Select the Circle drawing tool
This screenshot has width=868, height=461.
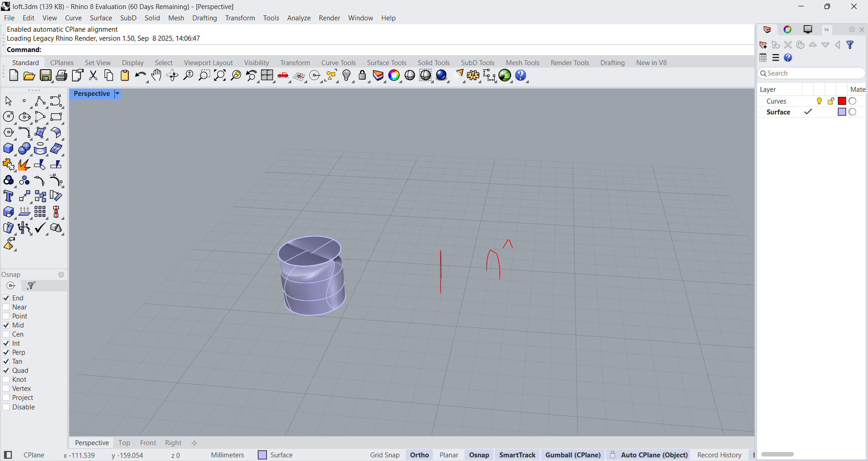[8, 117]
